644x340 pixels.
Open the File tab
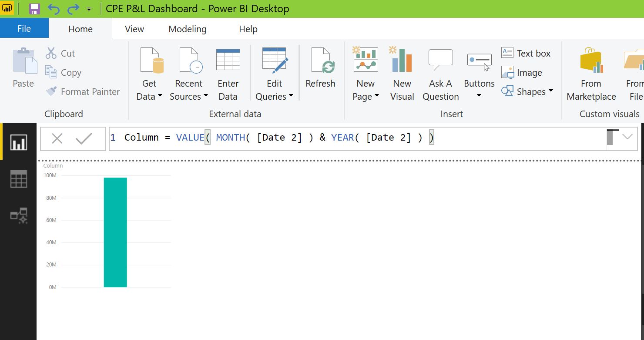(24, 29)
